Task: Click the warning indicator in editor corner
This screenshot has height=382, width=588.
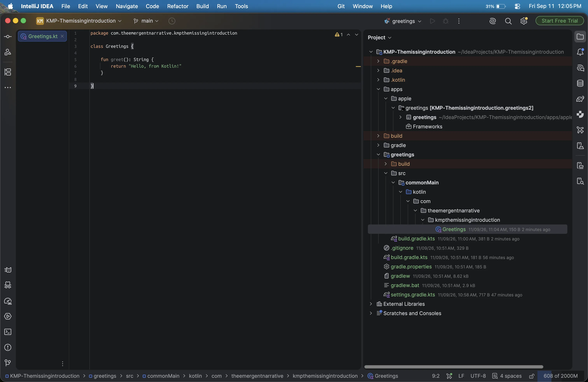Action: click(x=339, y=35)
